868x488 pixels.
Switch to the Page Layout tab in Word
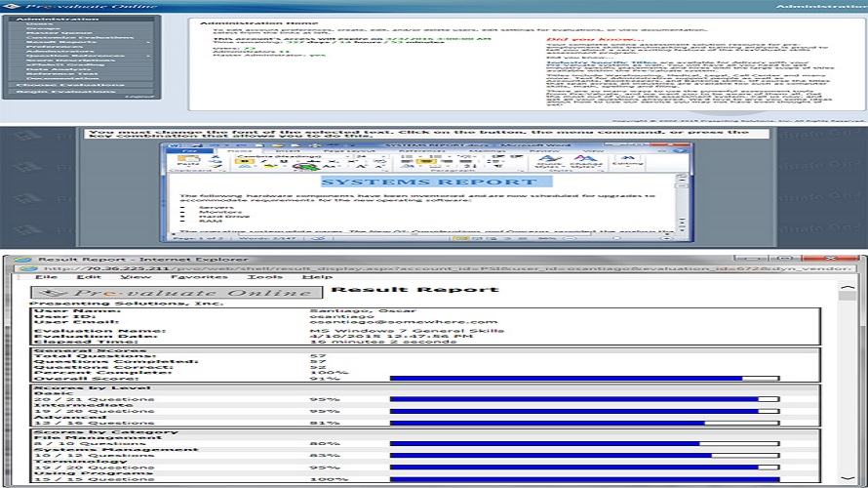(349, 150)
